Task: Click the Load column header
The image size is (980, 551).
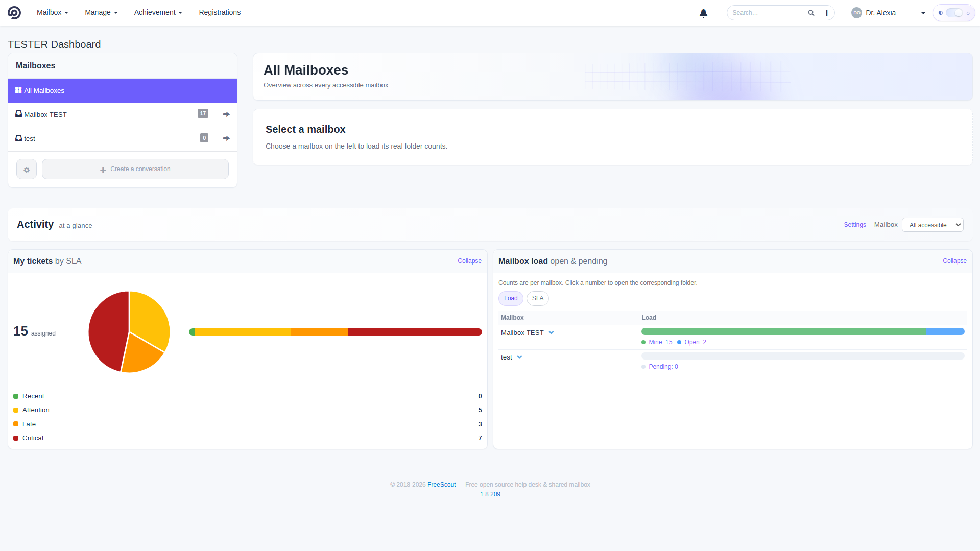Action: (x=649, y=318)
